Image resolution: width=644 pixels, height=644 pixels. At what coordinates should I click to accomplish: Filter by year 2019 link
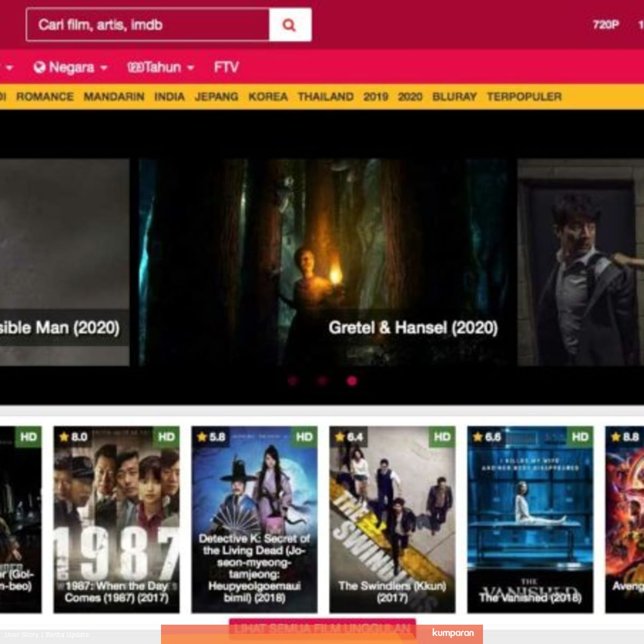point(376,97)
